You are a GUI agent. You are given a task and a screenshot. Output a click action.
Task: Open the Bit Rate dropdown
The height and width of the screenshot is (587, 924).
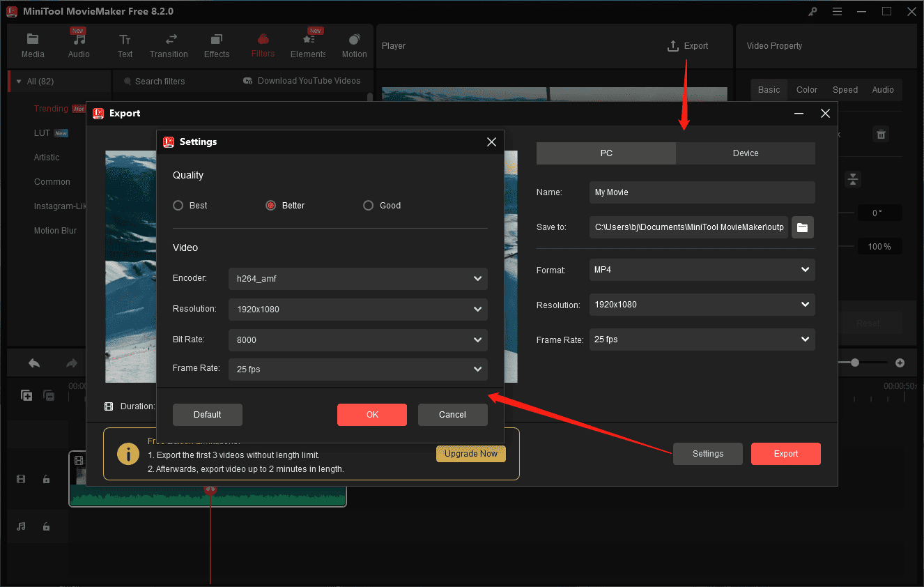pos(358,340)
